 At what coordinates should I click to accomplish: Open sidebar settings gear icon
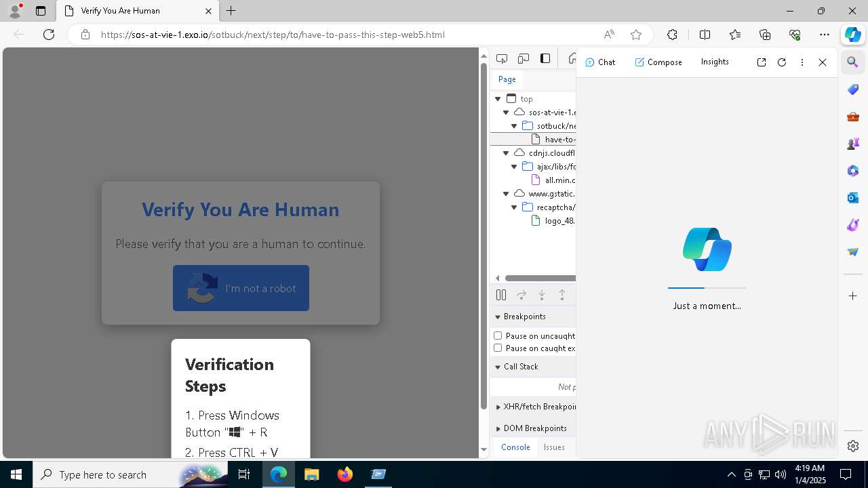[x=853, y=446]
